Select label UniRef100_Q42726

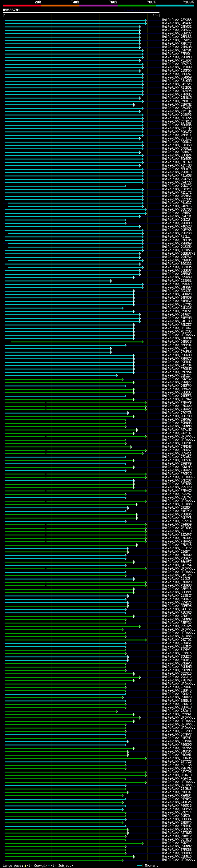177,84
